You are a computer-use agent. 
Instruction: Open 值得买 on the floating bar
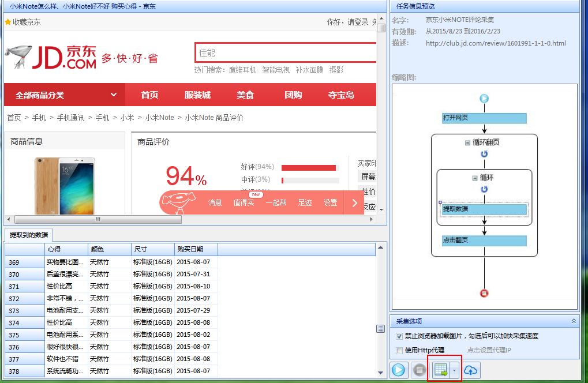244,202
